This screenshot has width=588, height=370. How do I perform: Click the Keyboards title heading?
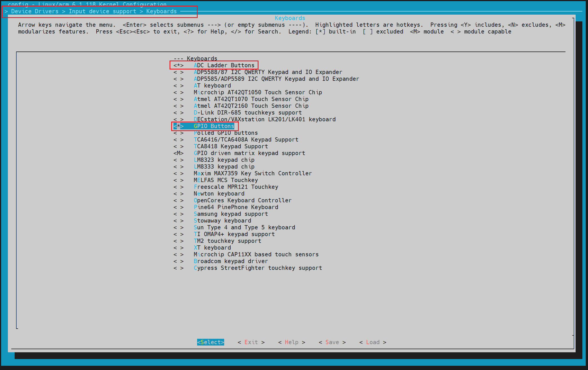[290, 18]
